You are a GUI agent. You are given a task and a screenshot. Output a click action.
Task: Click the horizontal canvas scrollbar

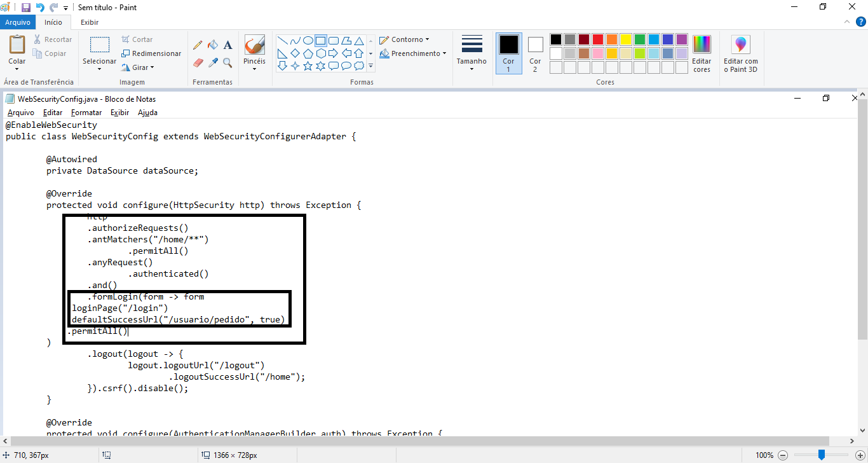click(419, 441)
